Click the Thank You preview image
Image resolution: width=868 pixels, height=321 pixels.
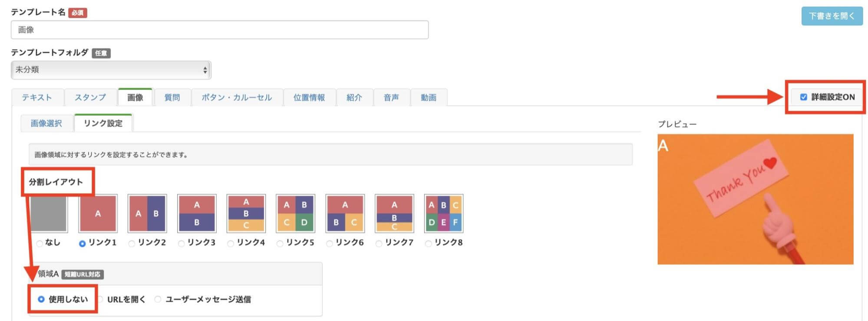point(755,199)
